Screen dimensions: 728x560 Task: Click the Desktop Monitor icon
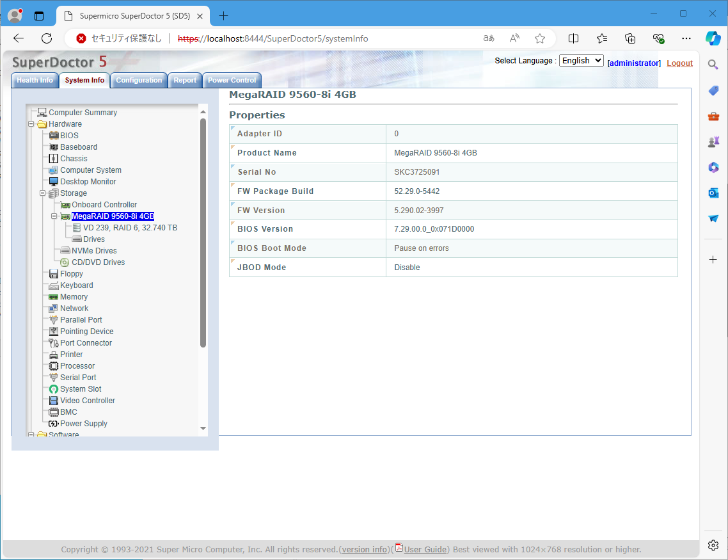[54, 182]
